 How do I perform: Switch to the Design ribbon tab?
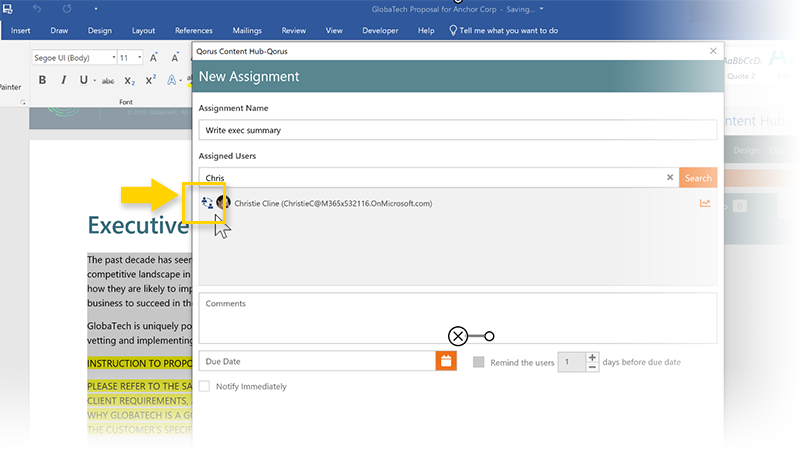point(99,31)
